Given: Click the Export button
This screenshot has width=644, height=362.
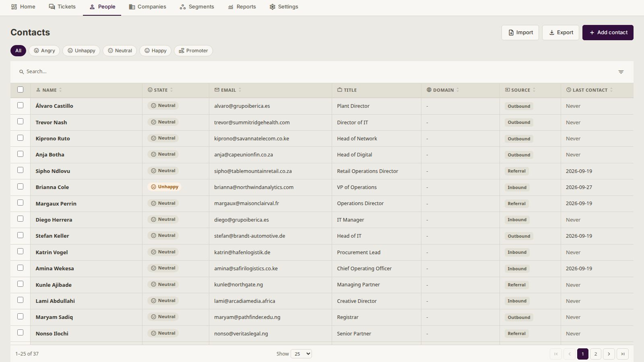Looking at the screenshot, I should (x=561, y=33).
